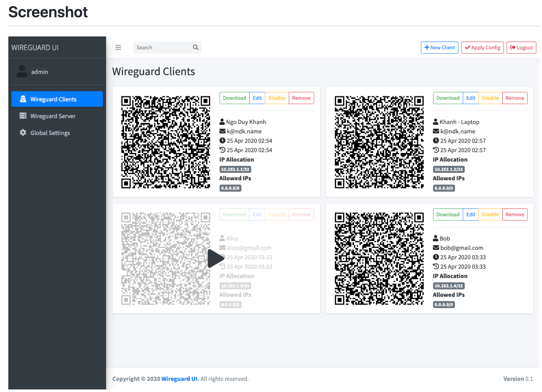Click the search magnifier icon

click(195, 47)
